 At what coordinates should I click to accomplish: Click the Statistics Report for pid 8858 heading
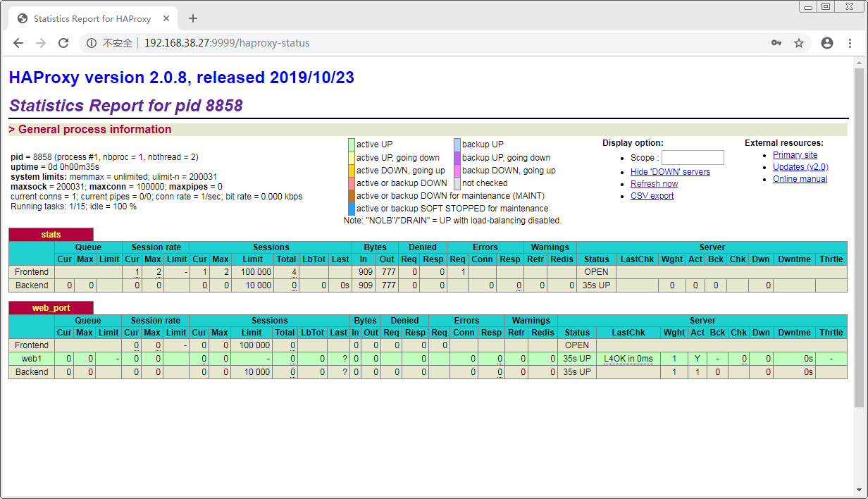coord(126,106)
